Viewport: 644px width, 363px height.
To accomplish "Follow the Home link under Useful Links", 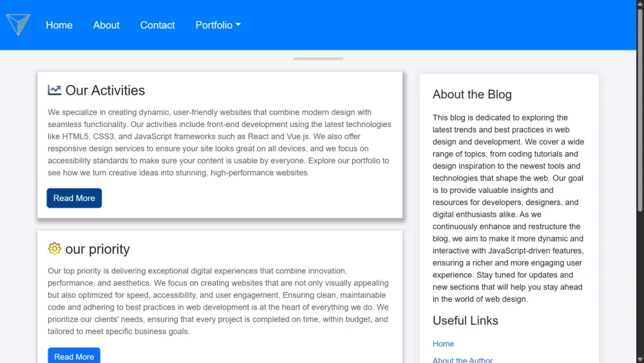I will (x=443, y=344).
